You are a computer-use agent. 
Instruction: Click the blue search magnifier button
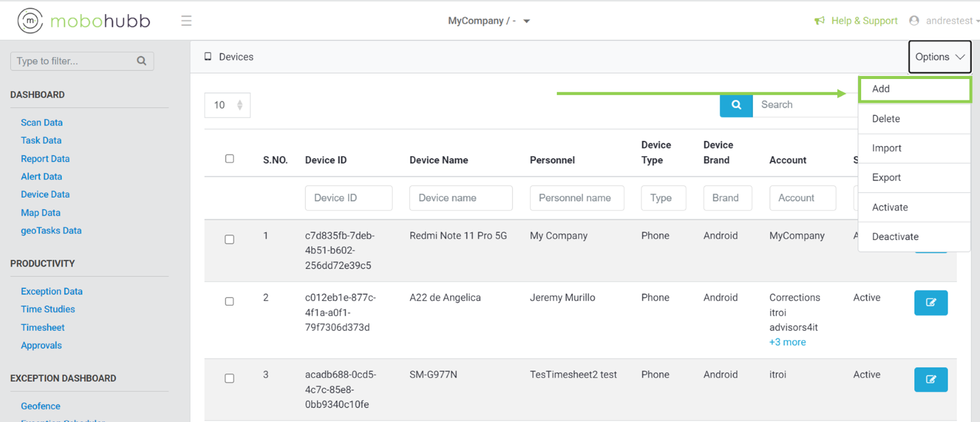tap(736, 105)
